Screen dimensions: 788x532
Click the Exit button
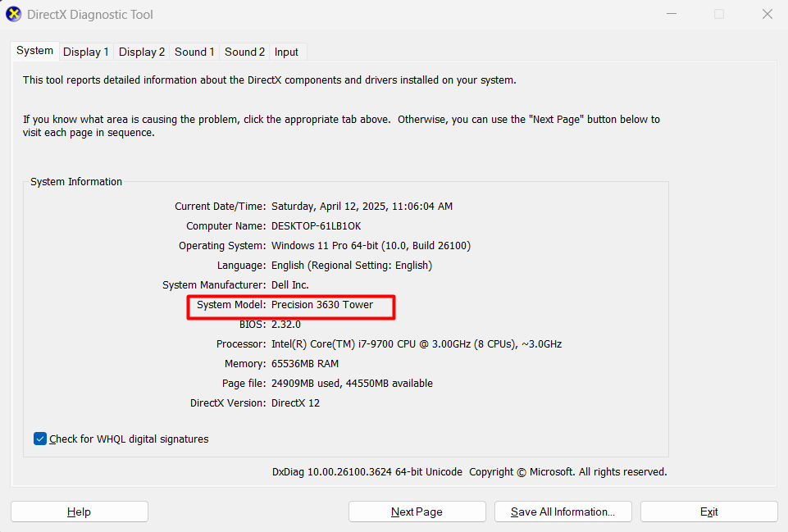point(709,512)
